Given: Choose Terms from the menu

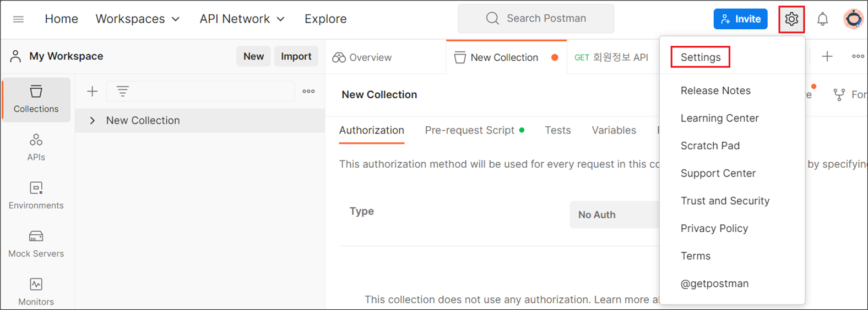Looking at the screenshot, I should (696, 256).
